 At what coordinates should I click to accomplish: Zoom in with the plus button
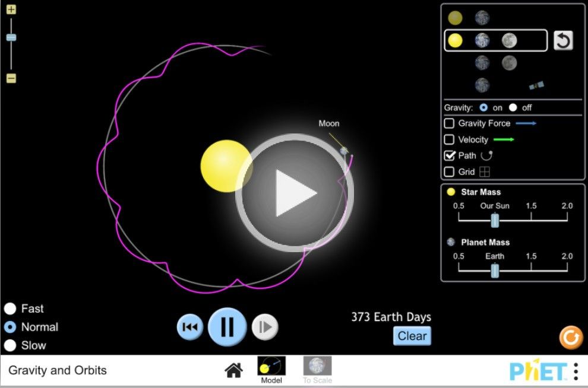10,11
